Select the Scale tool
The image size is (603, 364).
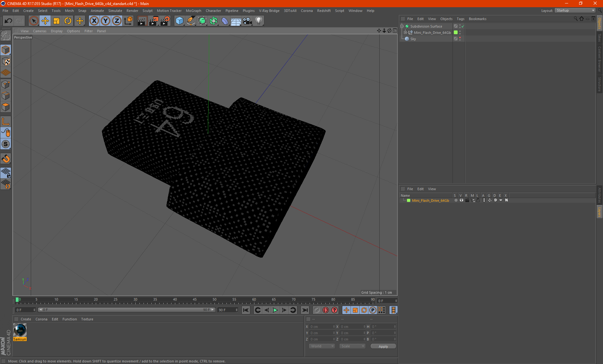(x=57, y=21)
